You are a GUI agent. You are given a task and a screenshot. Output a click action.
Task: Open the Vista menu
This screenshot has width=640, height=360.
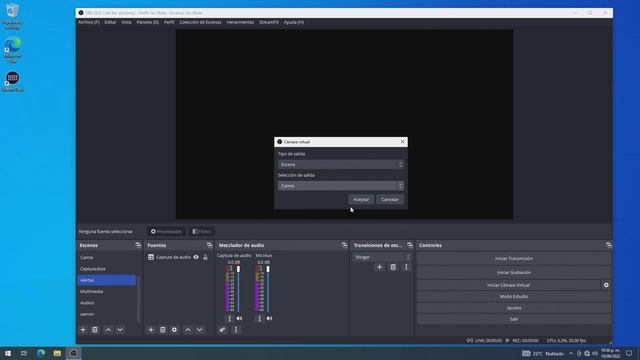click(126, 22)
